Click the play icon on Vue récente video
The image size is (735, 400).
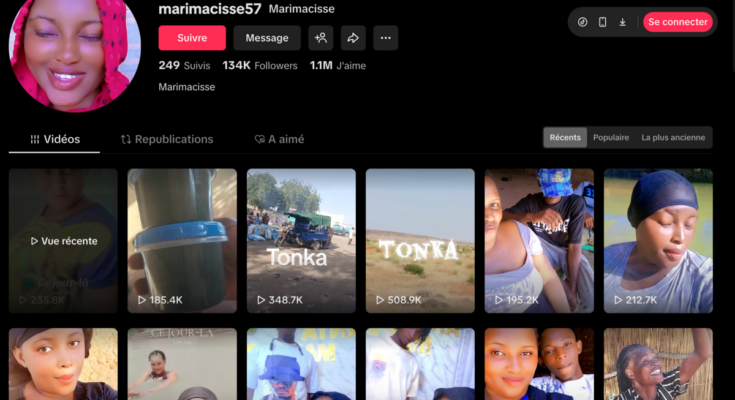tap(34, 241)
